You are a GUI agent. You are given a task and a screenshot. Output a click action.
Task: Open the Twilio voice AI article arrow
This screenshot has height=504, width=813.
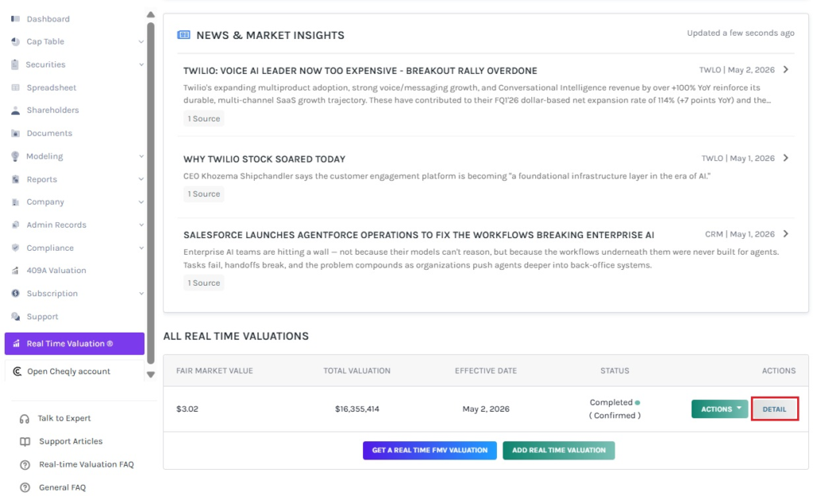[786, 70]
